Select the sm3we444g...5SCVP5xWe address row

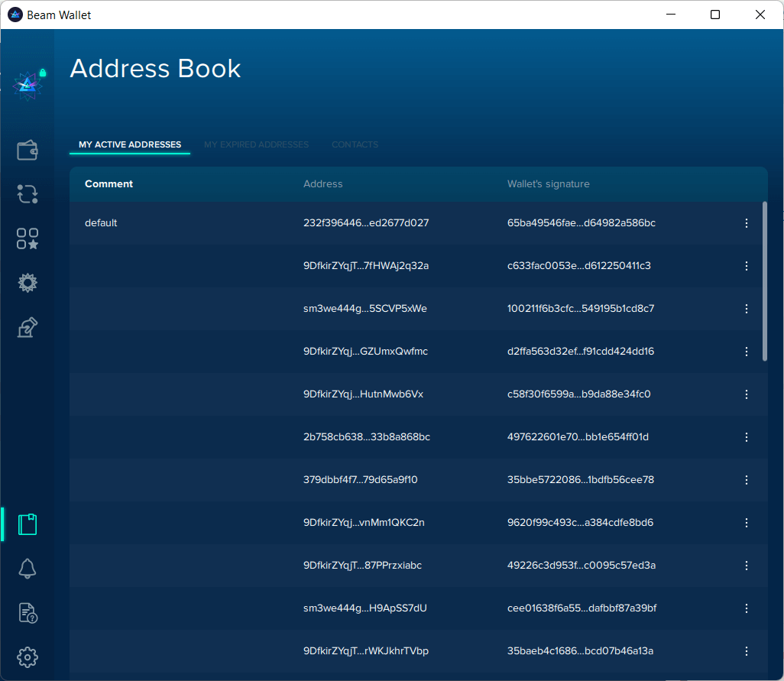(365, 309)
